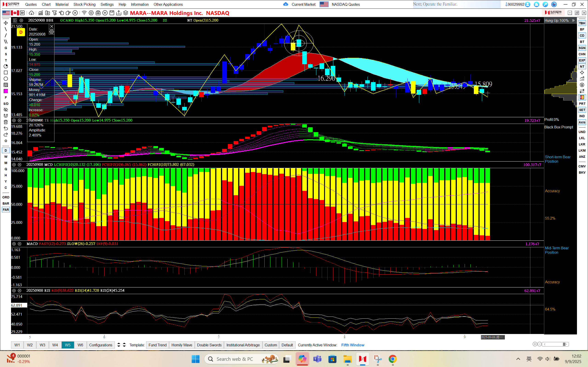The width and height of the screenshot is (588, 367).
Task: Toggle the Axis button in right sidebar
Action: (x=582, y=122)
